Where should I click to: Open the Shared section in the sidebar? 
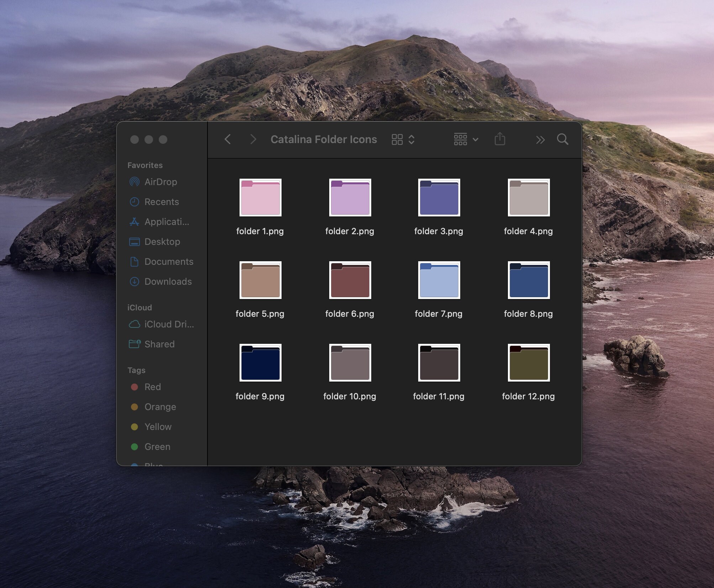coord(159,344)
